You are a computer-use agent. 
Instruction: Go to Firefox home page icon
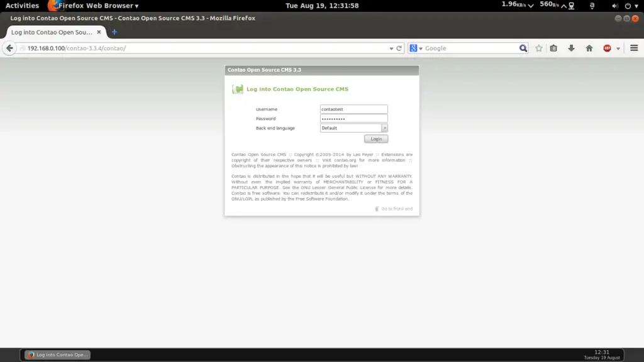(589, 48)
